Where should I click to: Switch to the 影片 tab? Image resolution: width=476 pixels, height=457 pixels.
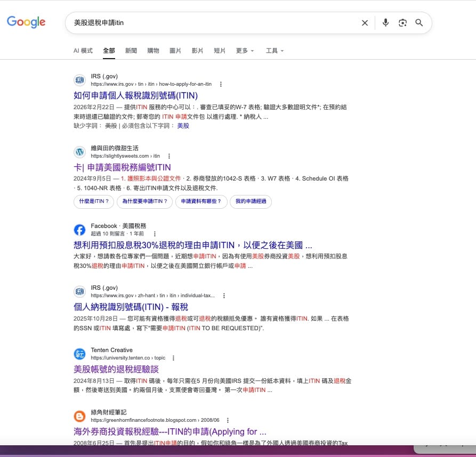click(197, 51)
